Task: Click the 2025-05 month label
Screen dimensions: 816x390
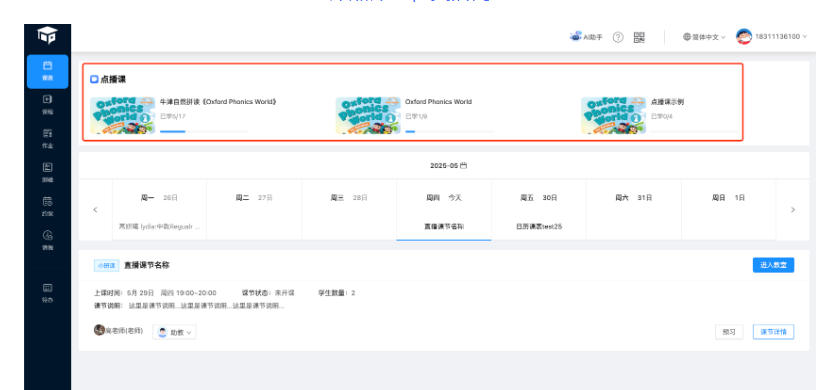Action: [x=444, y=166]
